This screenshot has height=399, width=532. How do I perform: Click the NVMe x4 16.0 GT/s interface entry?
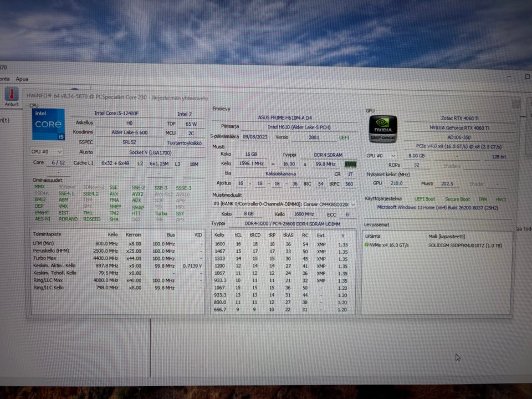pyautogui.click(x=389, y=245)
